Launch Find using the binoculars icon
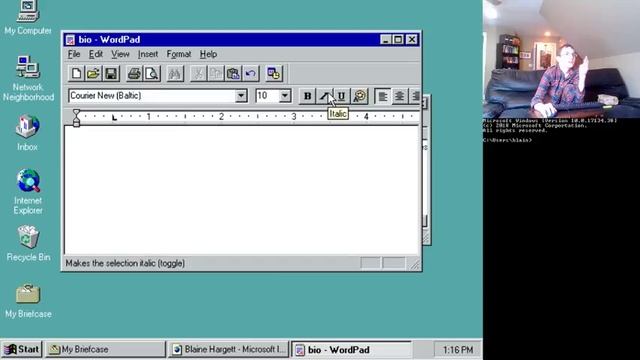 [x=175, y=74]
